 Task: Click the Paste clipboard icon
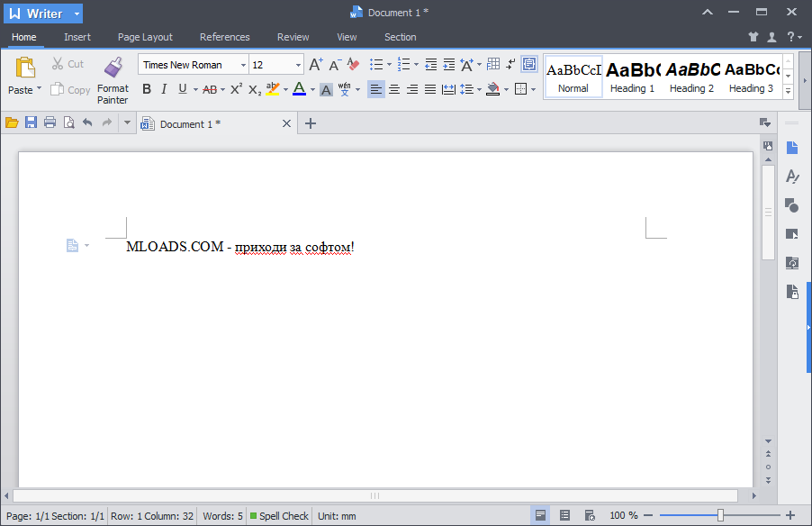(25, 68)
